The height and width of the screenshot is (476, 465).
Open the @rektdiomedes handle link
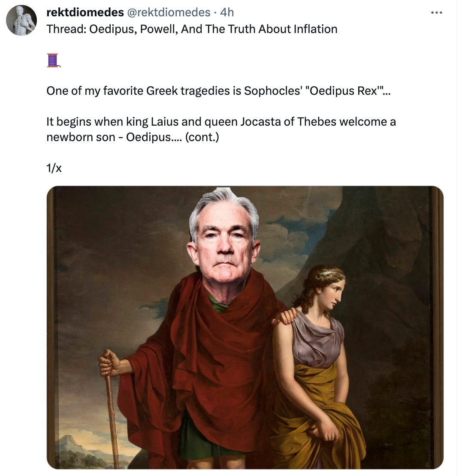(x=168, y=12)
